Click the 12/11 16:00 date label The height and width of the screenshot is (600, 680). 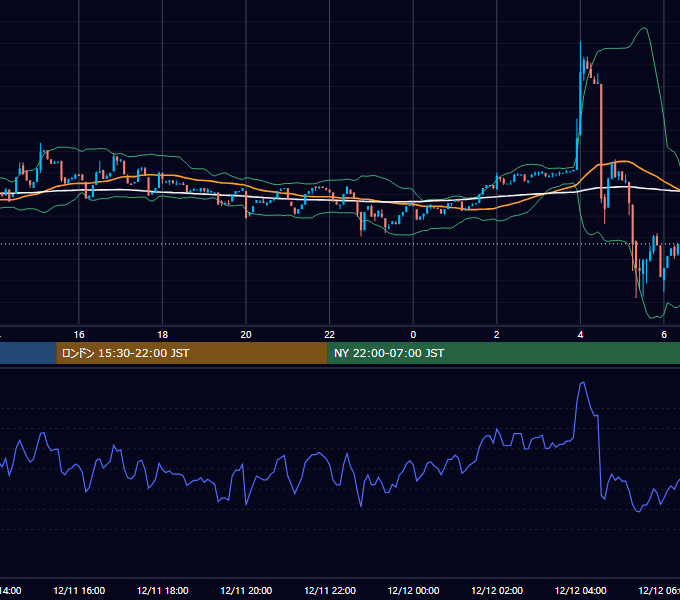pos(79,590)
